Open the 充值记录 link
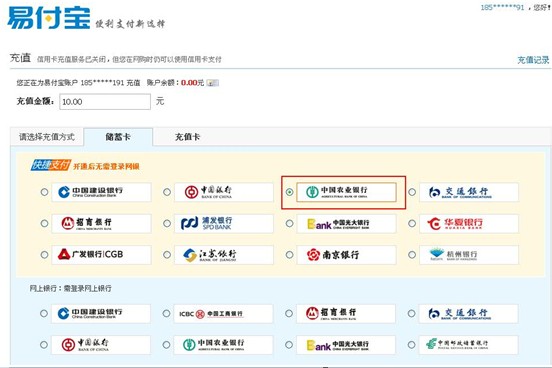This screenshot has width=552, height=368. [533, 60]
